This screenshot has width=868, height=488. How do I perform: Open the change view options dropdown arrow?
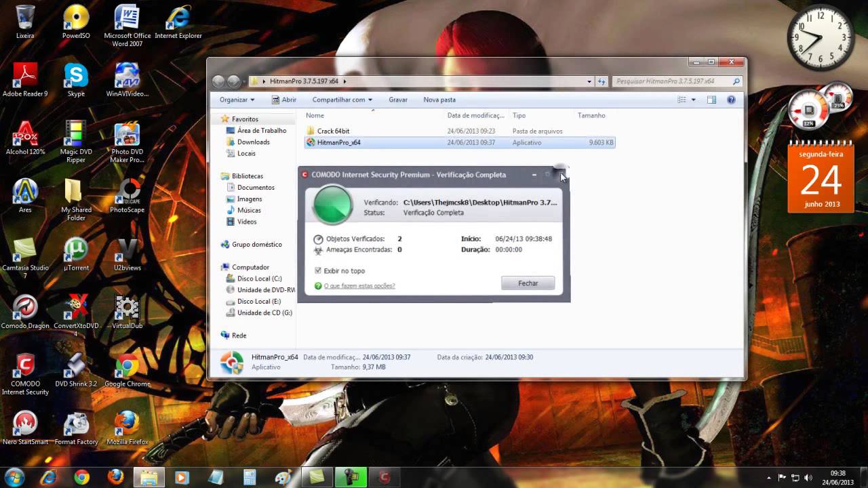(693, 100)
